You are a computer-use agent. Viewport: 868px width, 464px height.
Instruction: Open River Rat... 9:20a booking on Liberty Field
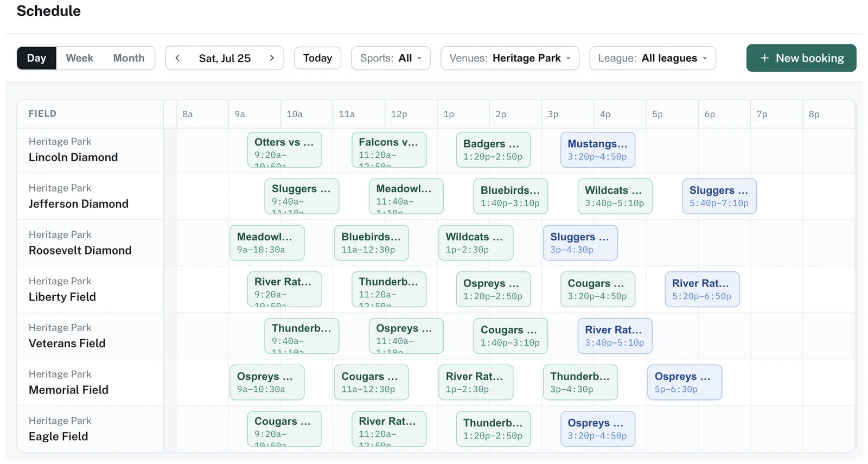(x=284, y=289)
